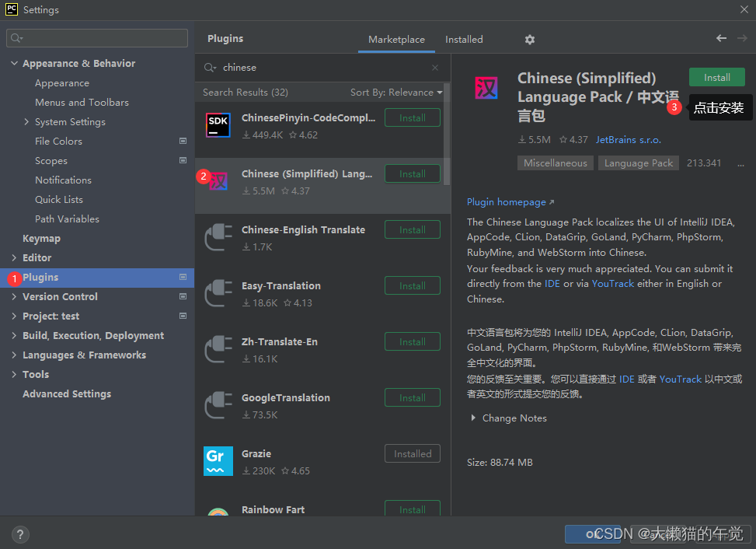Click the Scopes project-level icon
Image resolution: width=756 pixels, height=549 pixels.
coord(183,160)
